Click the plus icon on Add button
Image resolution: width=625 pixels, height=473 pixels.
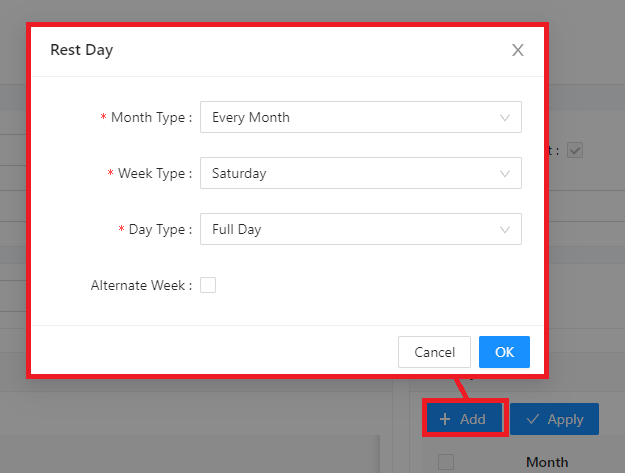[445, 419]
